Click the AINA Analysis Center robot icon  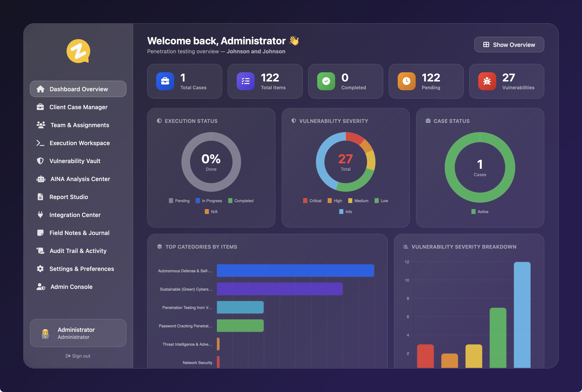point(41,179)
